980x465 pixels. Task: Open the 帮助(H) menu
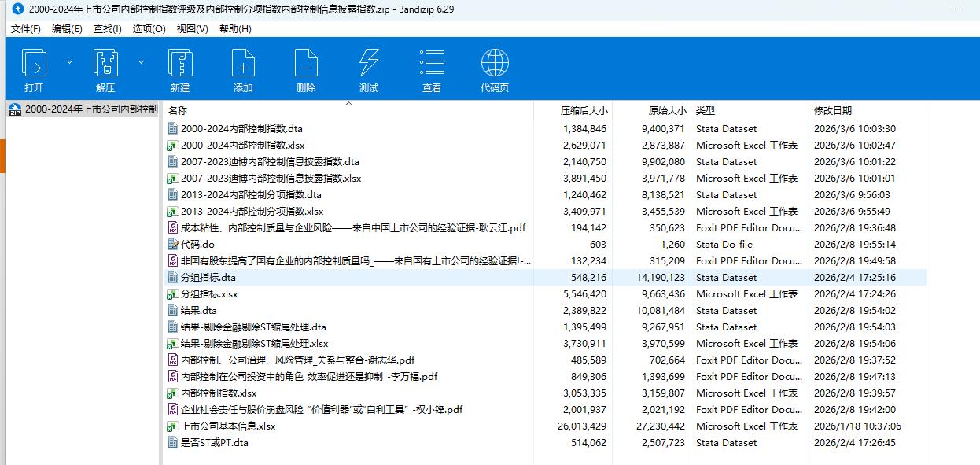click(235, 28)
